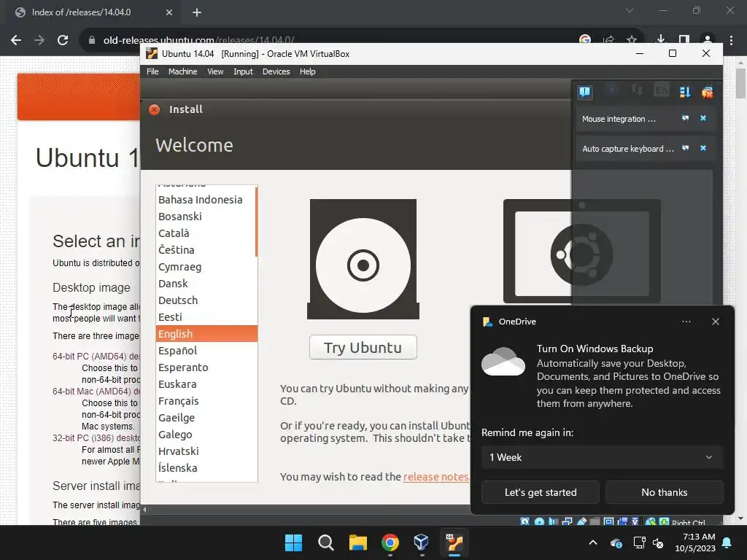Open help for Mouse integration notification
The image size is (747, 560).
point(685,118)
